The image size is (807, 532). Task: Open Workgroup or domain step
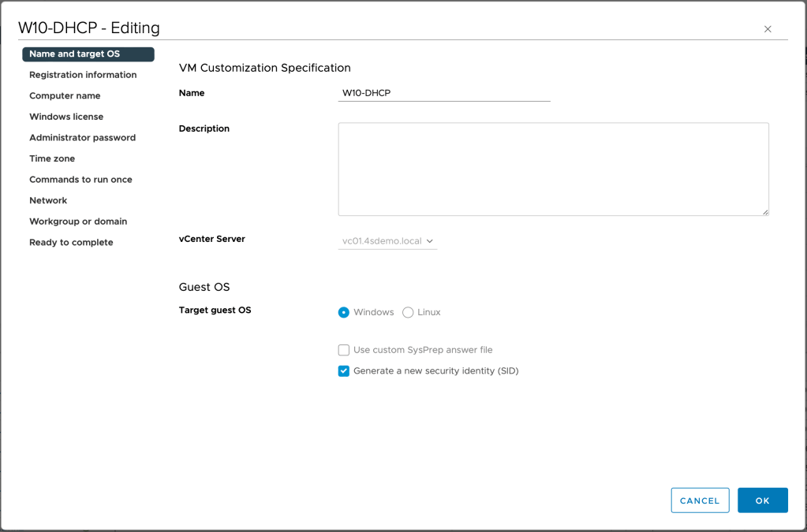(78, 221)
